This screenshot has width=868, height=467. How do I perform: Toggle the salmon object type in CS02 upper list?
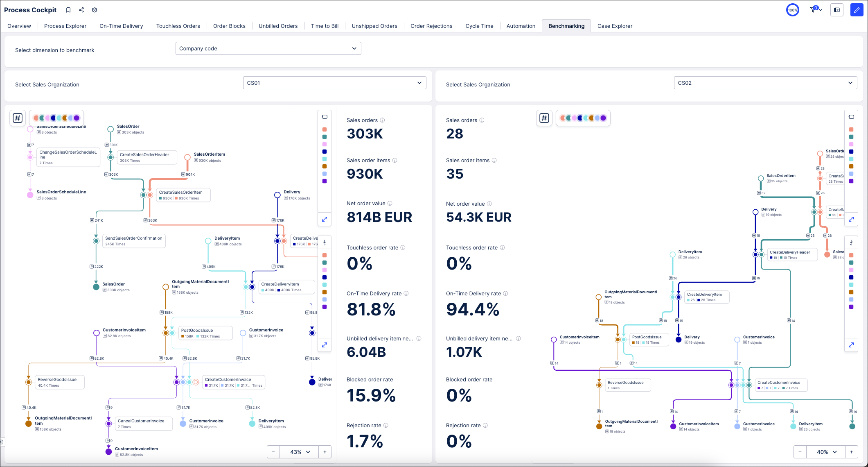pos(851,129)
